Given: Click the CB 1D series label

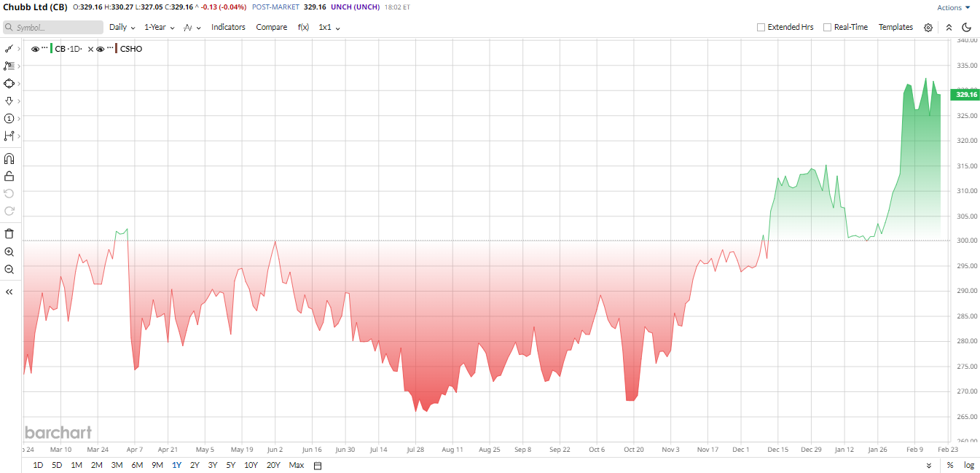Looking at the screenshot, I should point(68,49).
